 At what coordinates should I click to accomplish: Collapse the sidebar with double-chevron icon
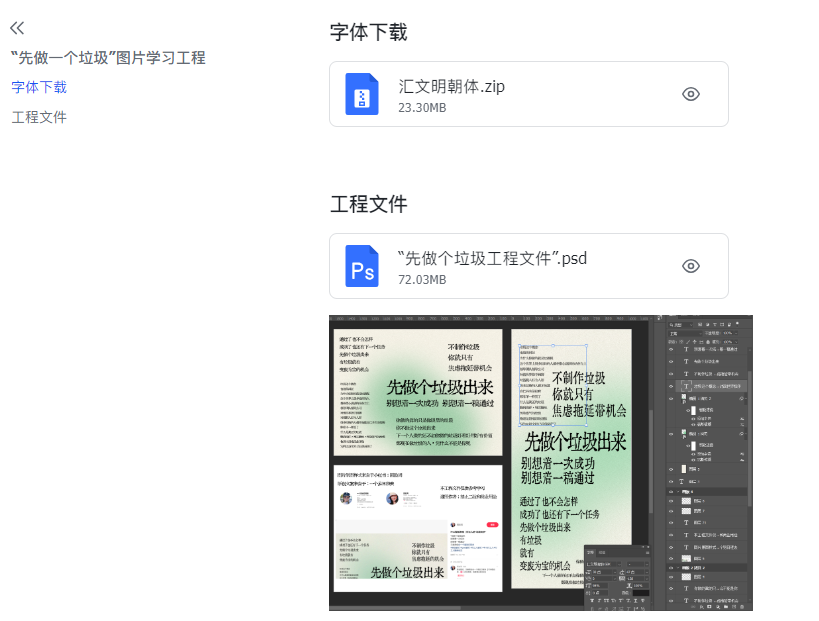pyautogui.click(x=17, y=28)
